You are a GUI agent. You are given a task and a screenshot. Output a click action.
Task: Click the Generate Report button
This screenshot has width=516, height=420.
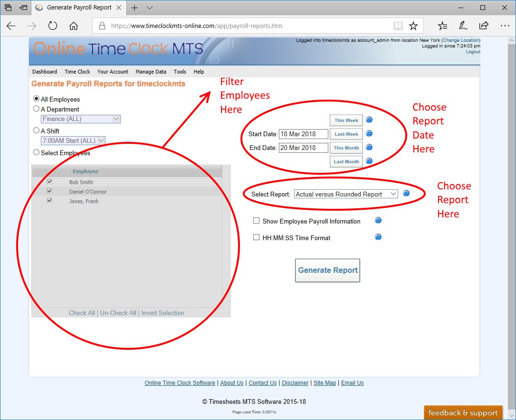pos(327,270)
